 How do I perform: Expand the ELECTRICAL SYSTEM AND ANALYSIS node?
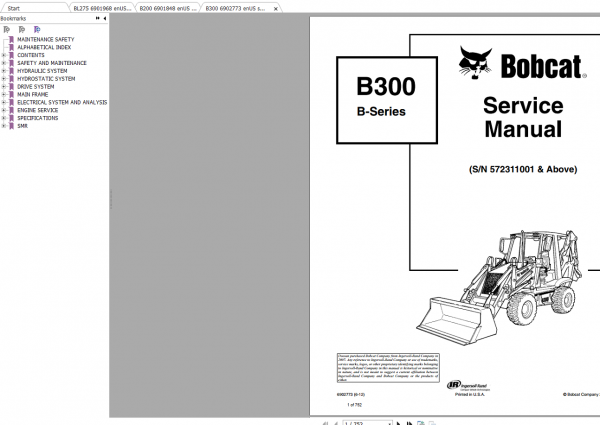click(4, 102)
